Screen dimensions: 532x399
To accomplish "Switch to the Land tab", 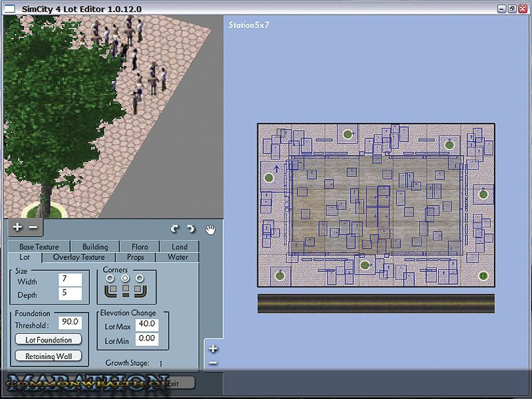I will [179, 247].
